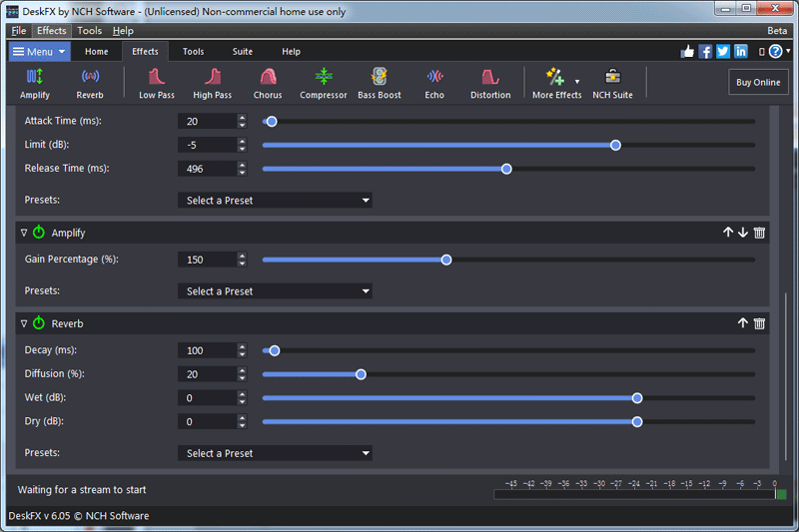
Task: Delete the Amplify effect with trash icon
Action: (759, 233)
